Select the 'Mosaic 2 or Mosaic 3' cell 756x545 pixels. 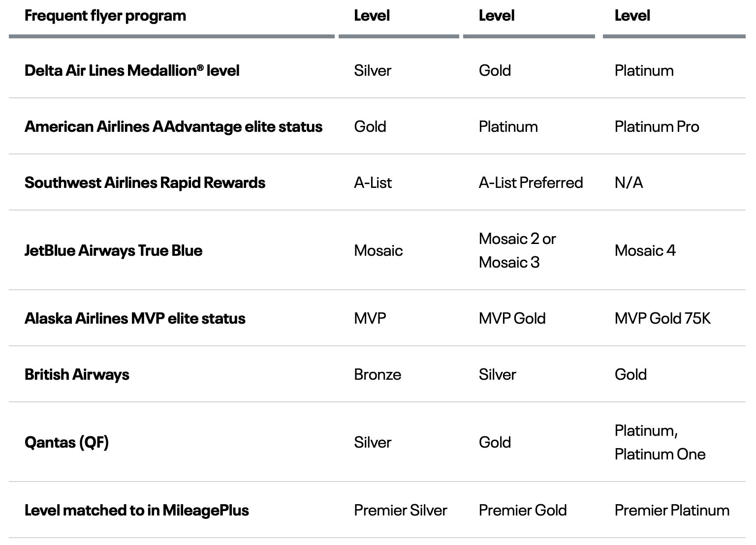(x=517, y=251)
